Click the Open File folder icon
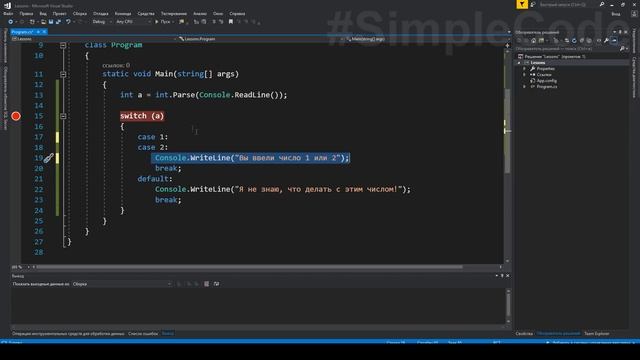The width and height of the screenshot is (640, 360). pyautogui.click(x=43, y=22)
